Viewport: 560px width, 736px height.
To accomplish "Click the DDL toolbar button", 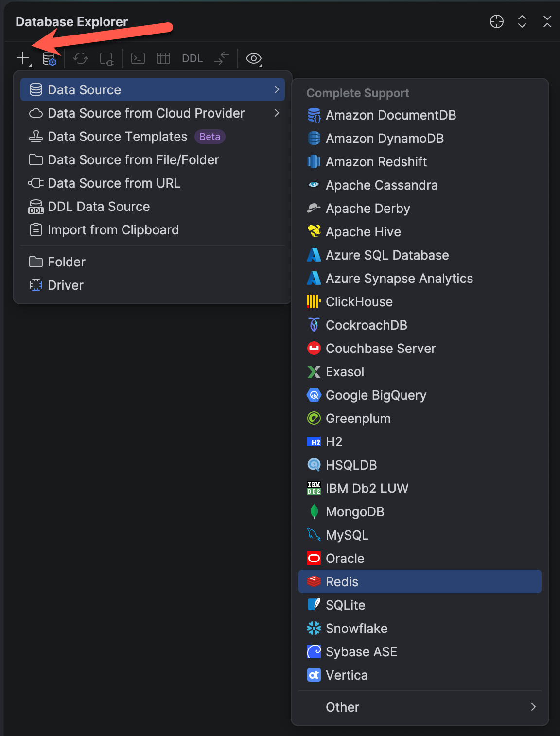I will point(192,59).
